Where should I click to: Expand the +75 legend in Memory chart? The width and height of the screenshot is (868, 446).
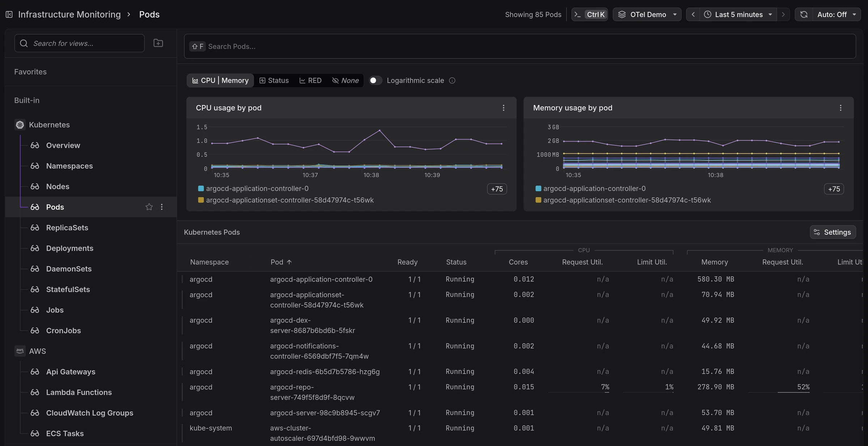pyautogui.click(x=834, y=189)
